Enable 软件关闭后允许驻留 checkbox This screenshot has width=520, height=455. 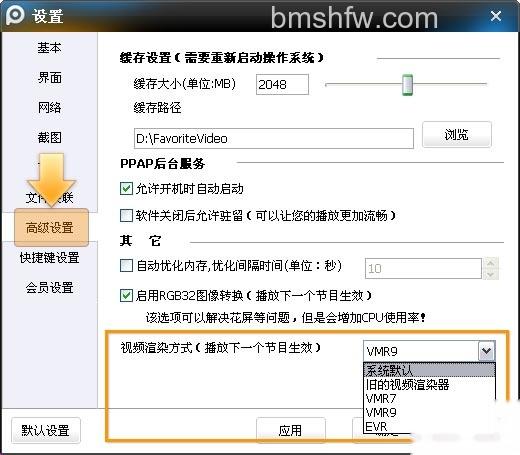(x=126, y=215)
